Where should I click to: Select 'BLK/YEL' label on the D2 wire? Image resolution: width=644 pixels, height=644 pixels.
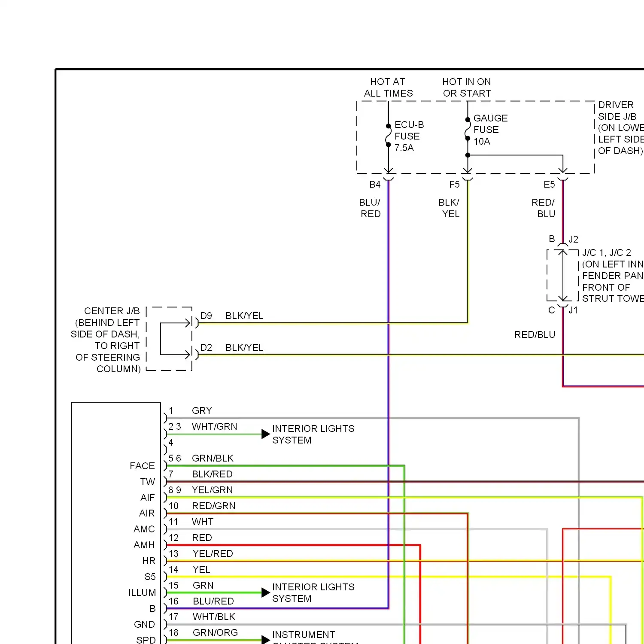coord(244,348)
